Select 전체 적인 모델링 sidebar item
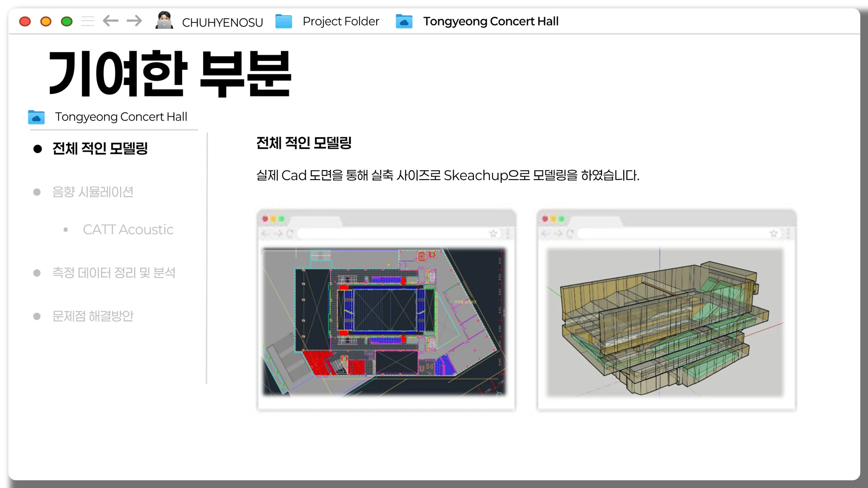This screenshot has width=868, height=488. coord(100,149)
